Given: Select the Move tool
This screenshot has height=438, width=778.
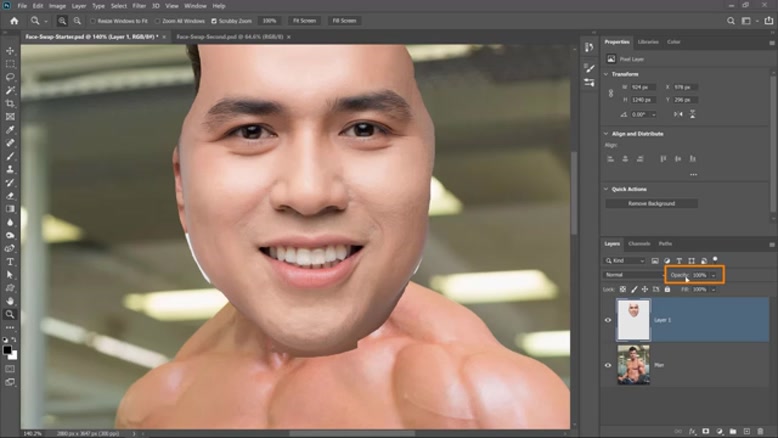Looking at the screenshot, I should click(x=10, y=51).
